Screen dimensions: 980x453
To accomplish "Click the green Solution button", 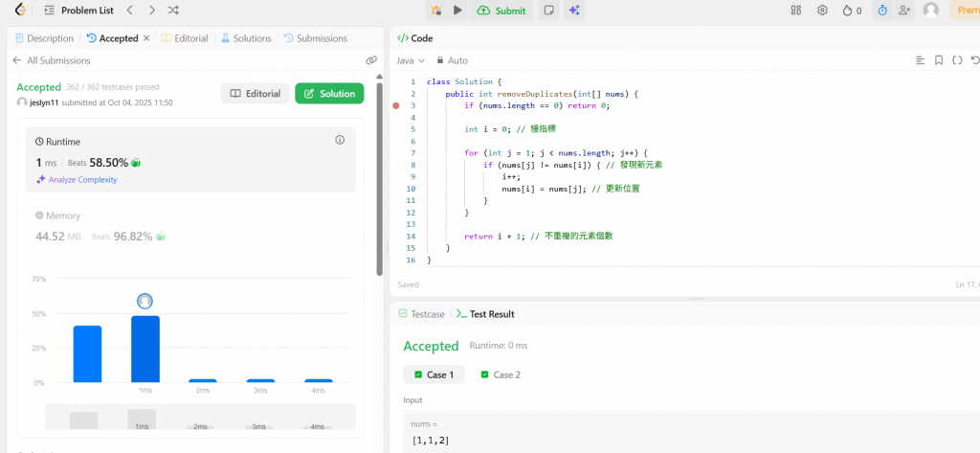I will pyautogui.click(x=329, y=93).
